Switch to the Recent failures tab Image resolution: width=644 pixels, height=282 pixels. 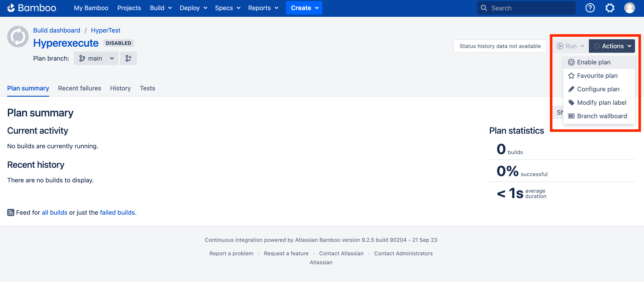click(x=79, y=88)
